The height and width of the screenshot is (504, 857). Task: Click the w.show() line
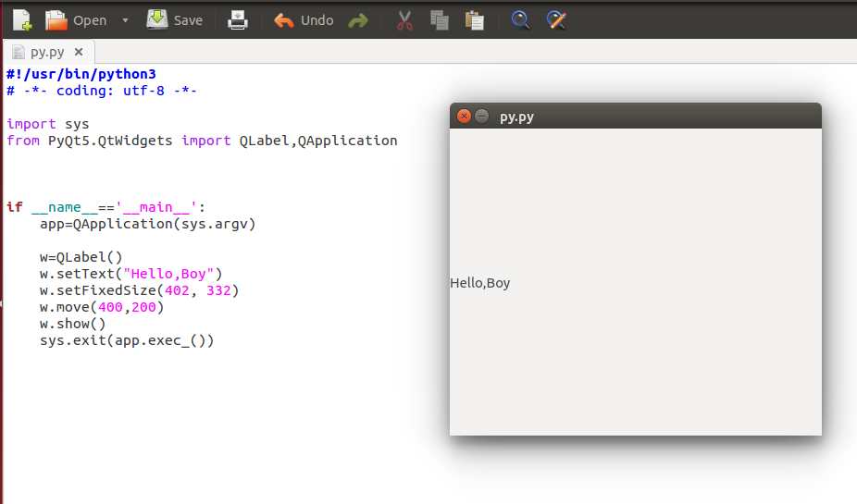point(73,324)
